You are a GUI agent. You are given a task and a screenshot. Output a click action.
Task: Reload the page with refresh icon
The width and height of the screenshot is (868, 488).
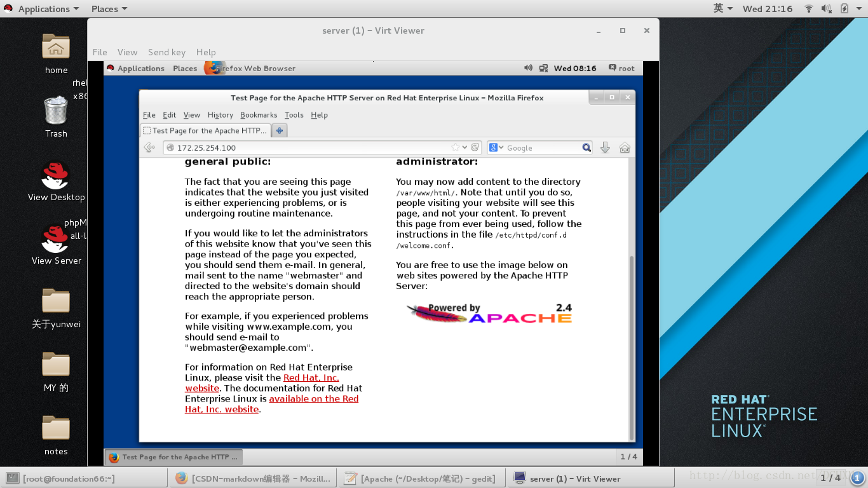pyautogui.click(x=475, y=147)
